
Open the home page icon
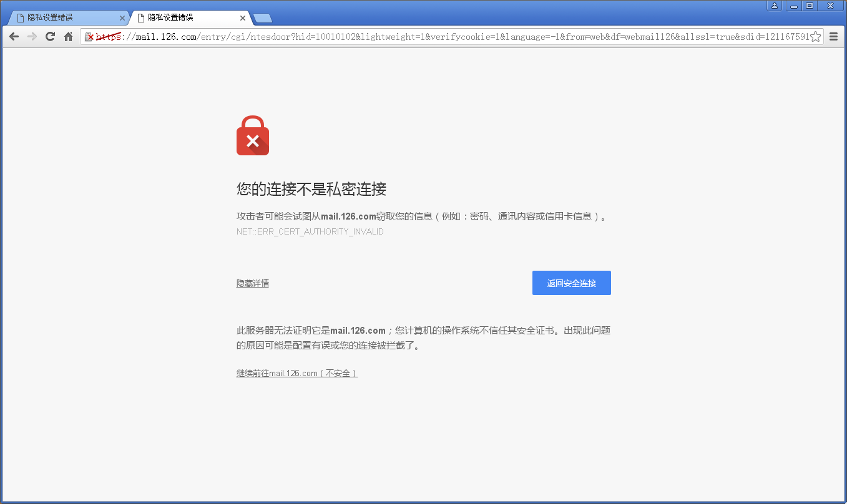coord(69,37)
